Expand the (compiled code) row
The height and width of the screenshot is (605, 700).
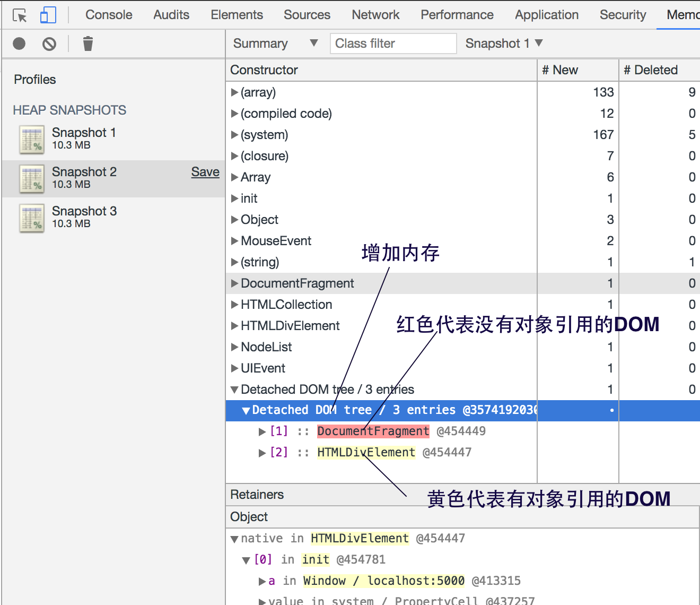pyautogui.click(x=234, y=114)
